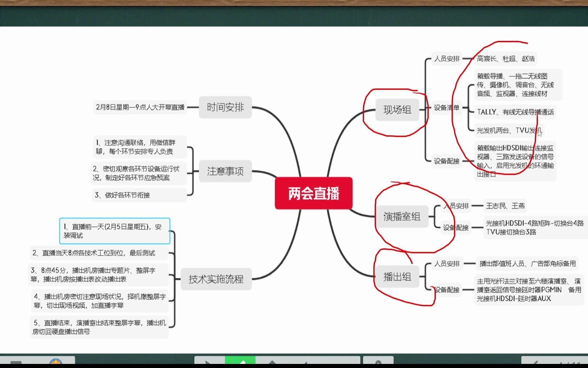Select the TALLY、有线无线导播通话 node
The height and width of the screenshot is (368, 588).
[x=515, y=112]
